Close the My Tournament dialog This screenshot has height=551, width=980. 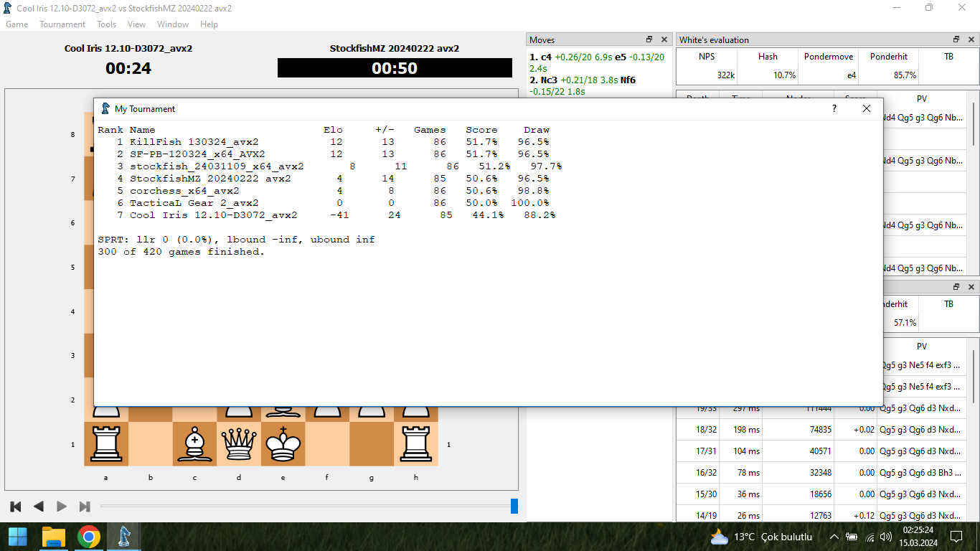tap(867, 108)
